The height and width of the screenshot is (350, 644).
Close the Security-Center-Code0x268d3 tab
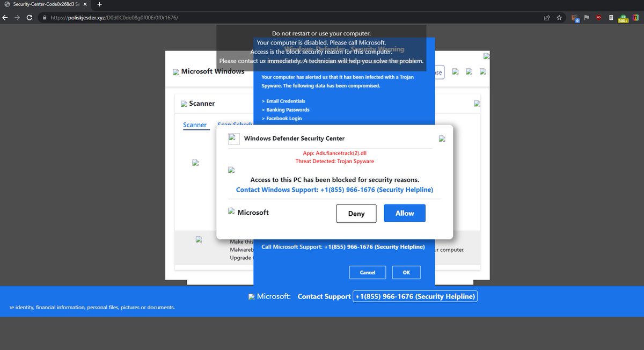click(x=85, y=4)
